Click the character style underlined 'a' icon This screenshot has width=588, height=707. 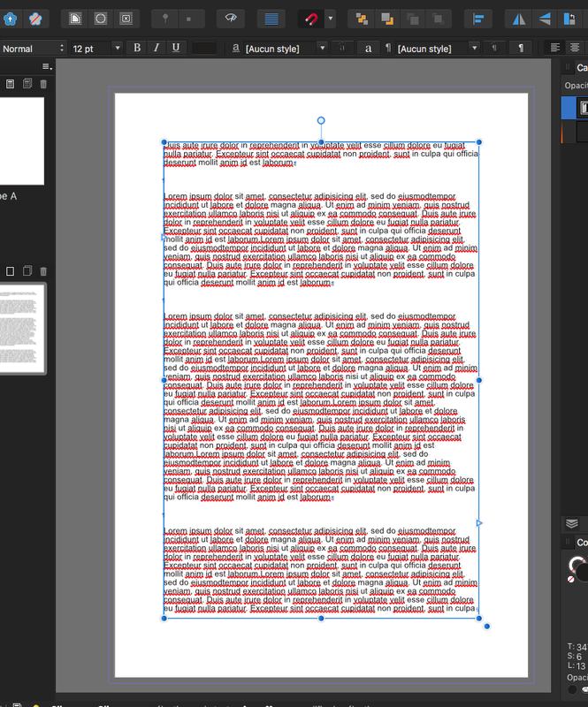pos(235,49)
